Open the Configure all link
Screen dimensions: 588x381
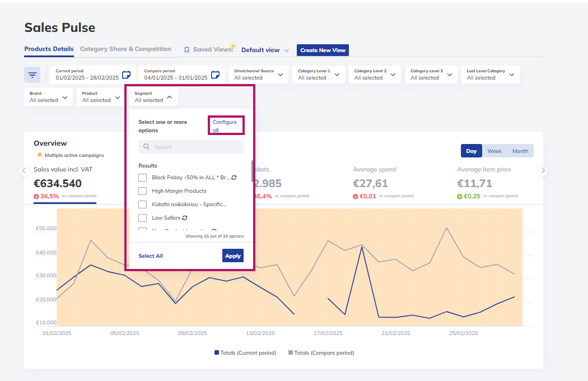tap(225, 126)
